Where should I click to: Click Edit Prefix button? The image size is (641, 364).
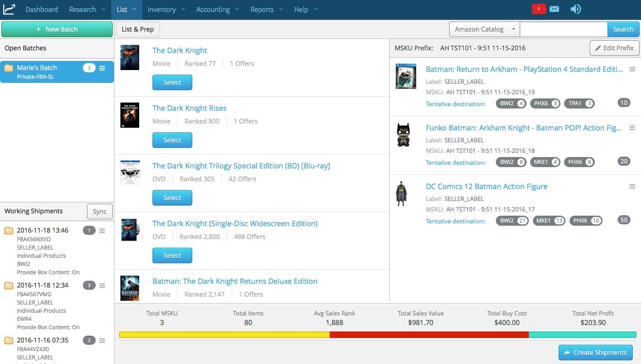614,48
